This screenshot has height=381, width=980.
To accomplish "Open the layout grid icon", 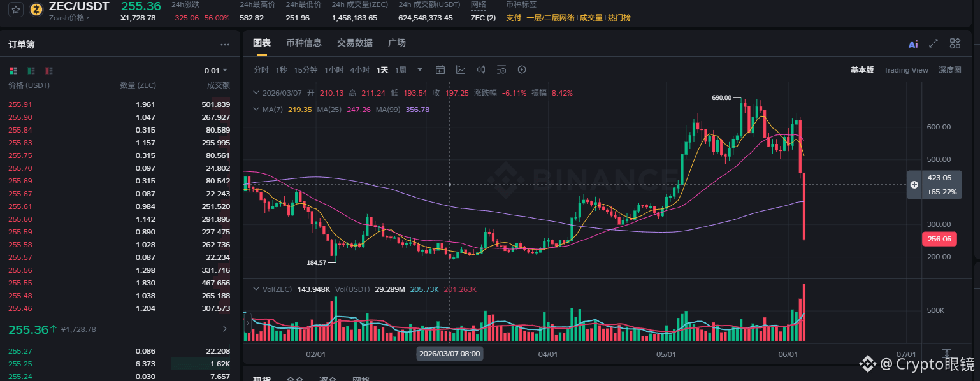I will (955, 43).
